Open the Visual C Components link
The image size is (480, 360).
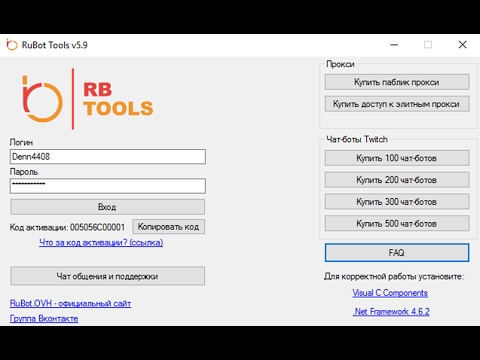390,293
